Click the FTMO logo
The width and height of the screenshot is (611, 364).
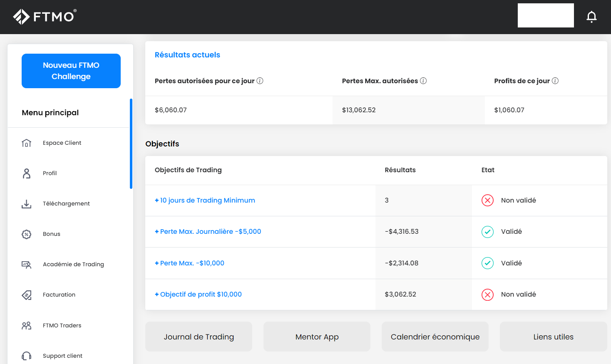45,17
